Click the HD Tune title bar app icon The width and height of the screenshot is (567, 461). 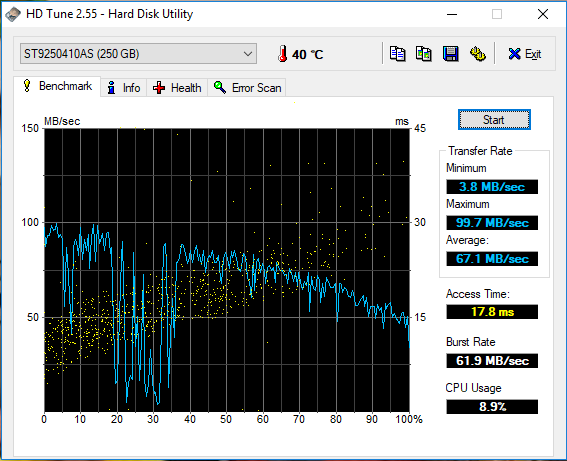[12, 14]
